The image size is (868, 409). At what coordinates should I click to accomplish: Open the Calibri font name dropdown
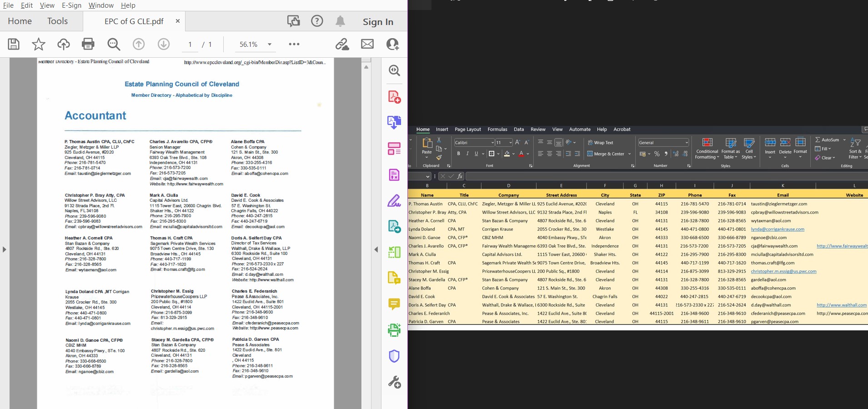(492, 143)
